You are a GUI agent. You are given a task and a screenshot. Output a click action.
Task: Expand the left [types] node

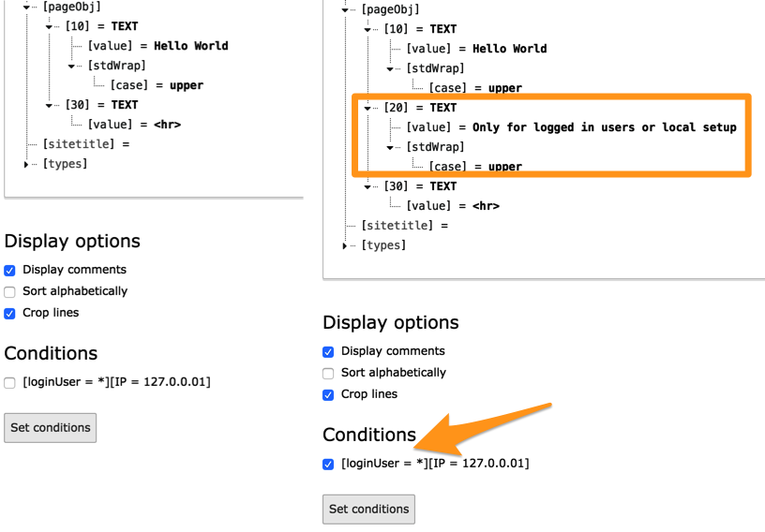pyautogui.click(x=27, y=164)
